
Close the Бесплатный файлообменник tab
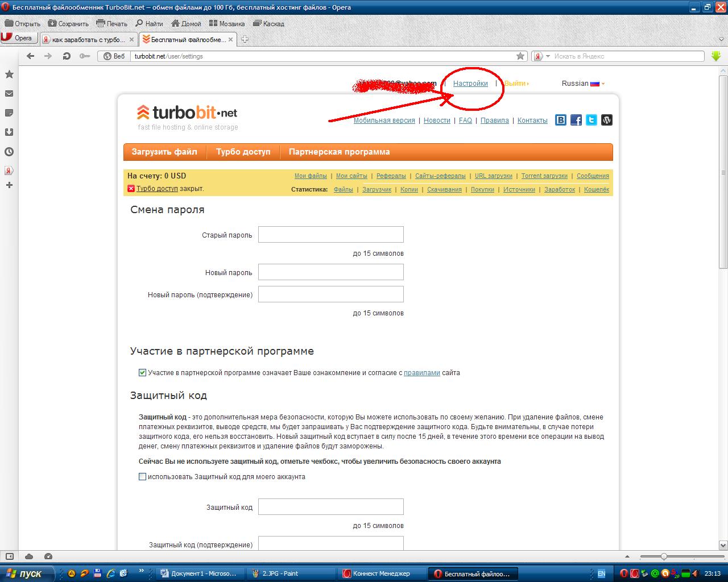click(231, 40)
